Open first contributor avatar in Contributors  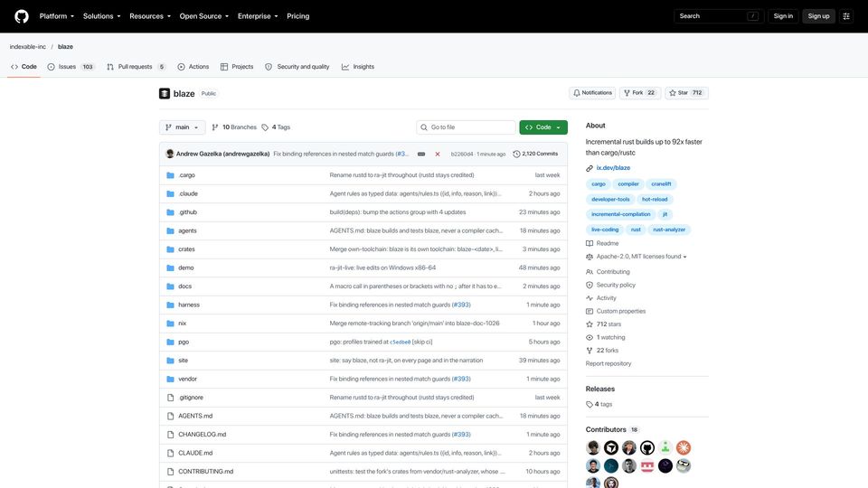593,447
